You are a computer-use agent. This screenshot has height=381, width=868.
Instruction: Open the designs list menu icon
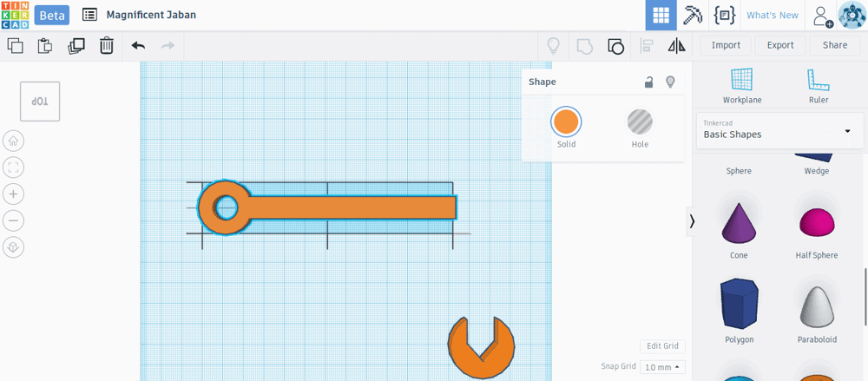(89, 15)
